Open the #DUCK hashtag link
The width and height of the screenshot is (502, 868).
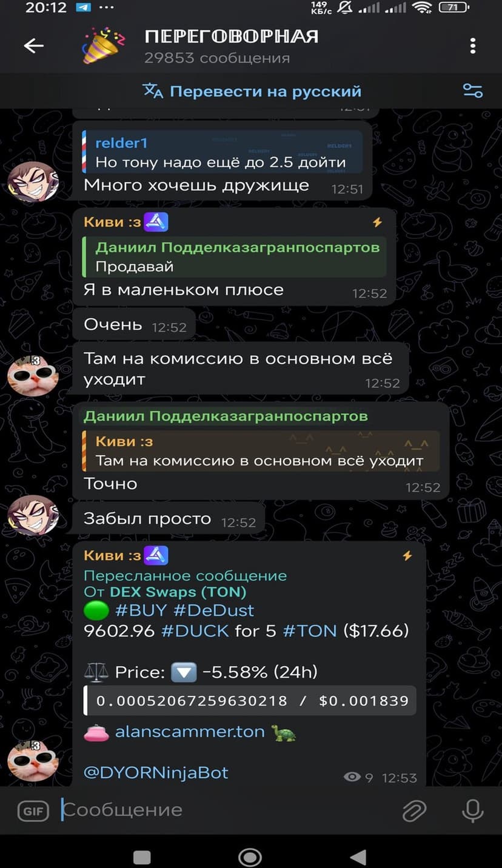click(195, 631)
